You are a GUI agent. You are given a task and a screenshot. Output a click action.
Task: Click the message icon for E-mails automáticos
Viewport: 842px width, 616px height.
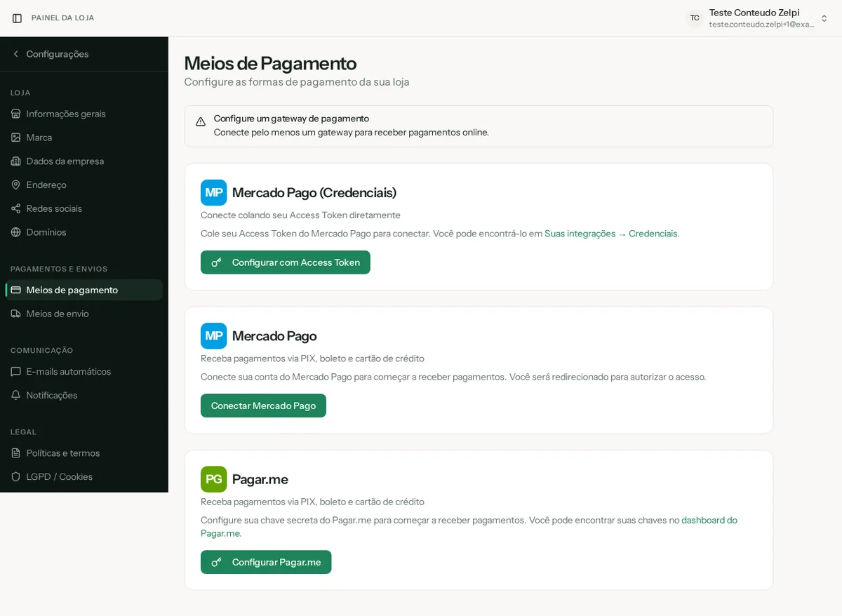point(16,371)
